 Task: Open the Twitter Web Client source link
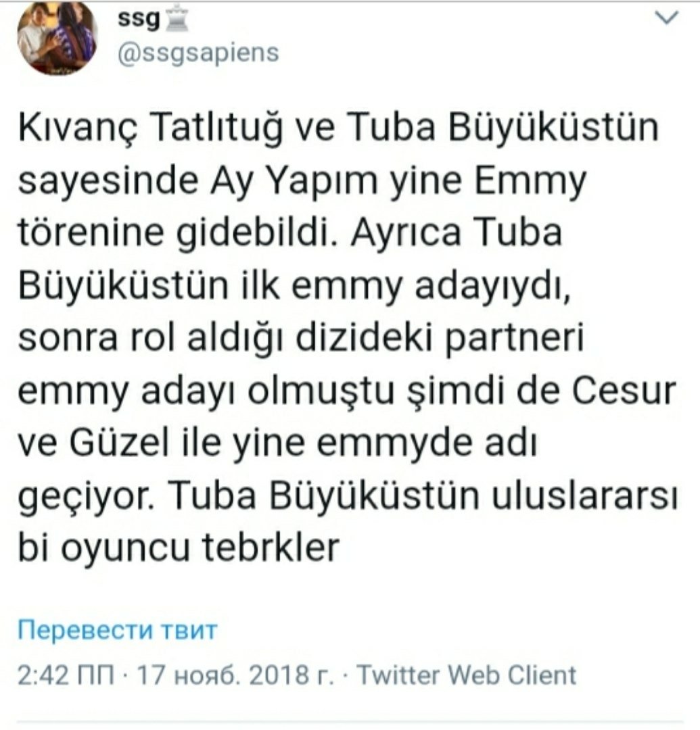[x=466, y=675]
